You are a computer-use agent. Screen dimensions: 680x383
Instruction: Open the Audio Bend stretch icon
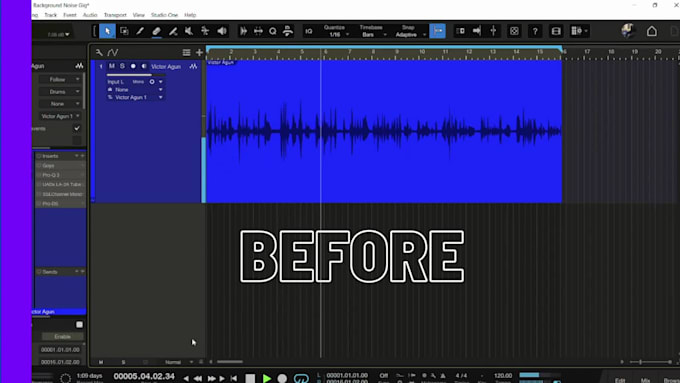tap(258, 31)
